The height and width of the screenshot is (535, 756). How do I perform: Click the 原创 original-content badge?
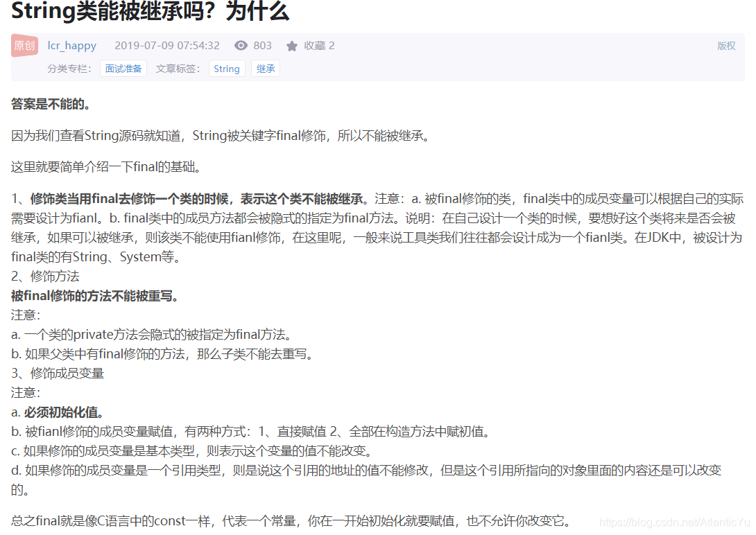[x=24, y=45]
